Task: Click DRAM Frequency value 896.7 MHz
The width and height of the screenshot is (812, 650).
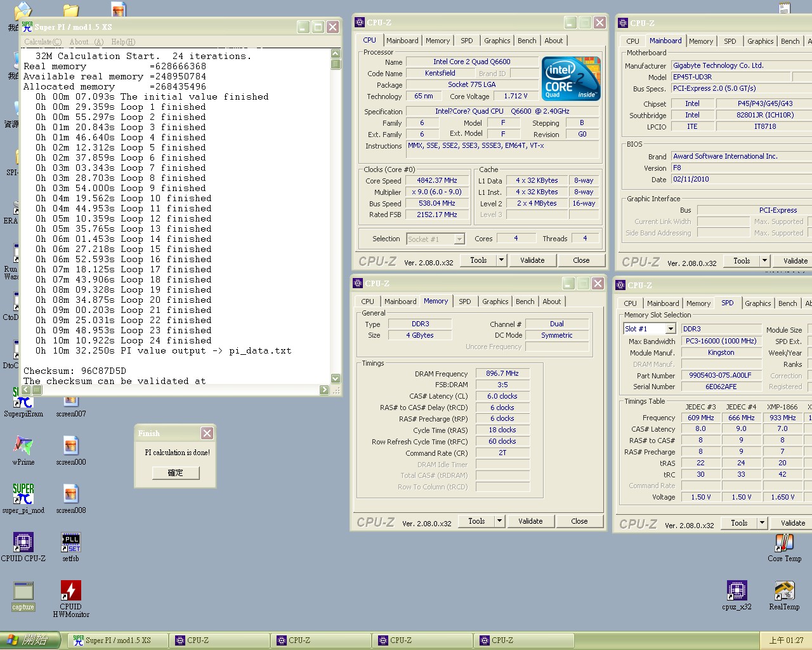Action: tap(502, 373)
